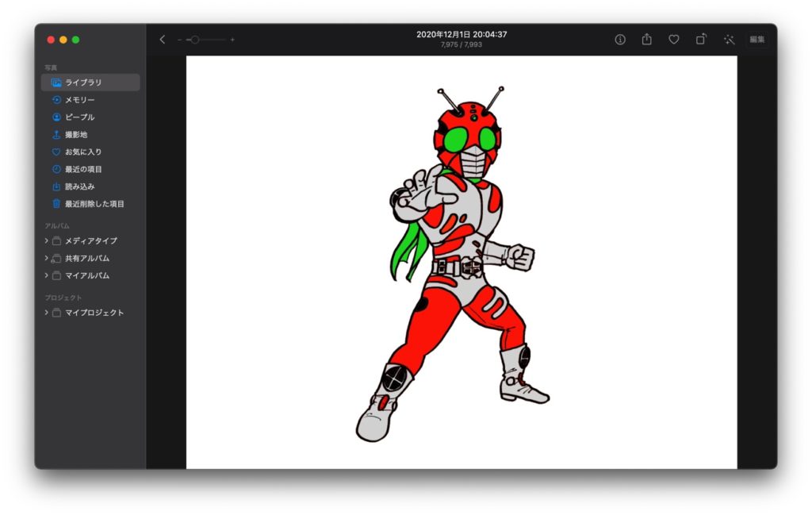
Task: Click the zoom slider knob
Action: coord(195,40)
